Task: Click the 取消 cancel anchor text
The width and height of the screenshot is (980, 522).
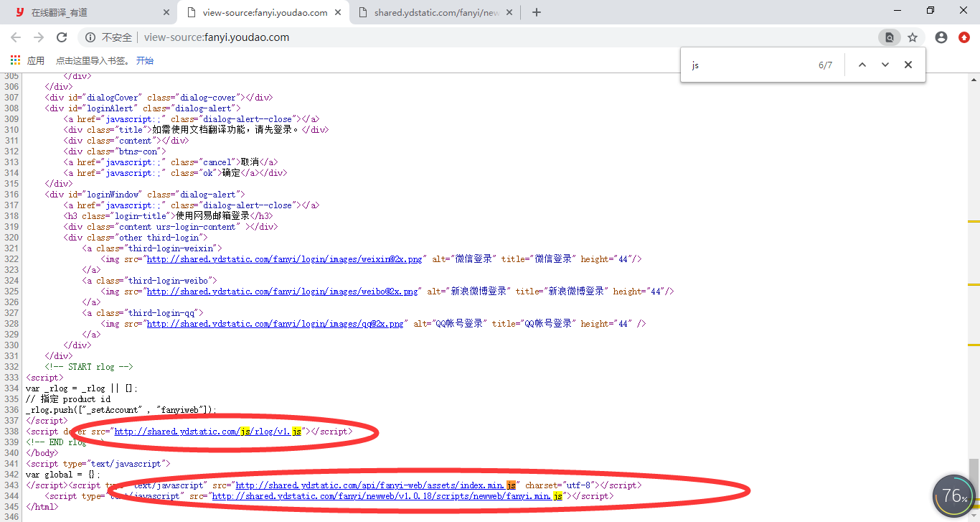Action: 250,162
